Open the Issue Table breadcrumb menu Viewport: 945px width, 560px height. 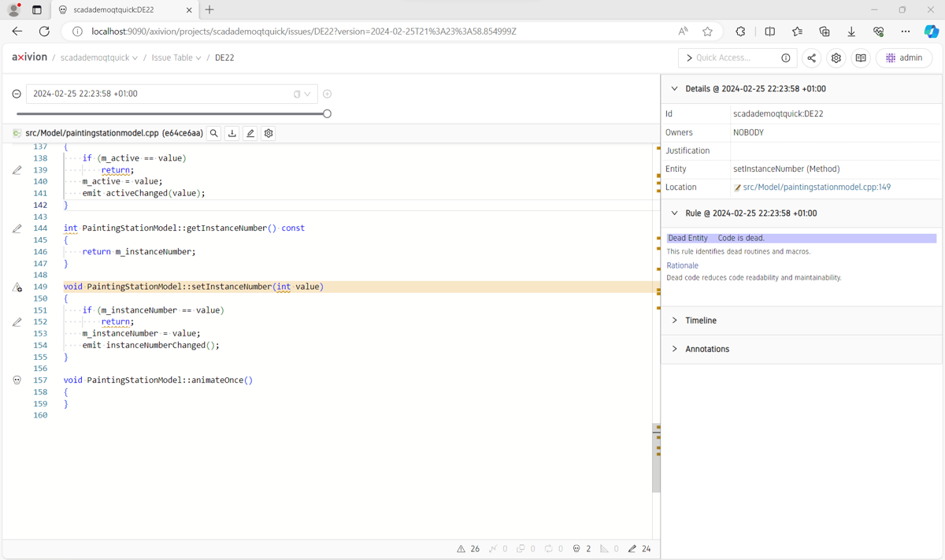(x=176, y=57)
